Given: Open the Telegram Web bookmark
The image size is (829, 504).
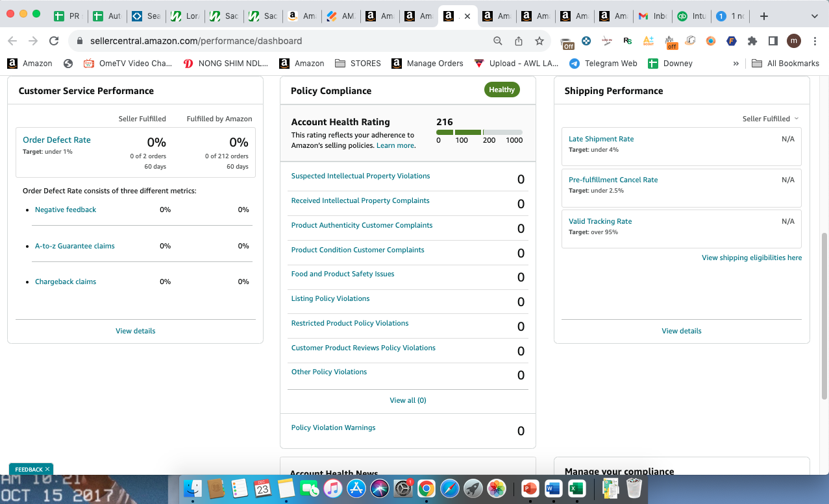Looking at the screenshot, I should coord(603,64).
